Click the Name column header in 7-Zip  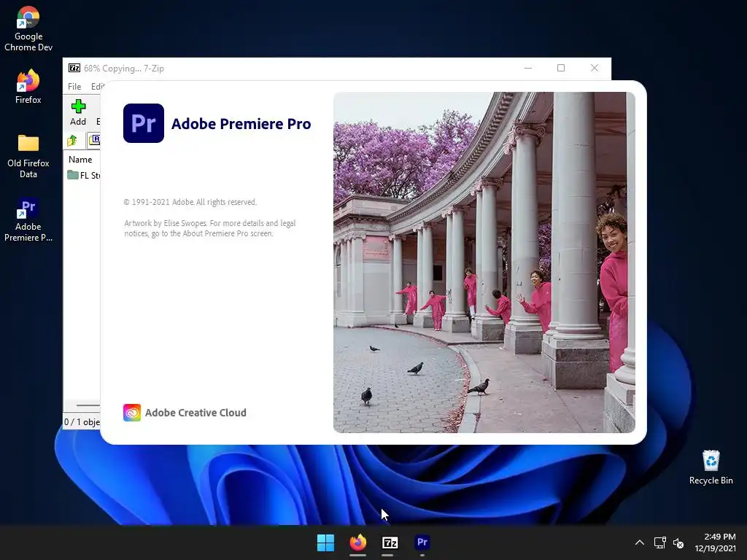pos(80,160)
